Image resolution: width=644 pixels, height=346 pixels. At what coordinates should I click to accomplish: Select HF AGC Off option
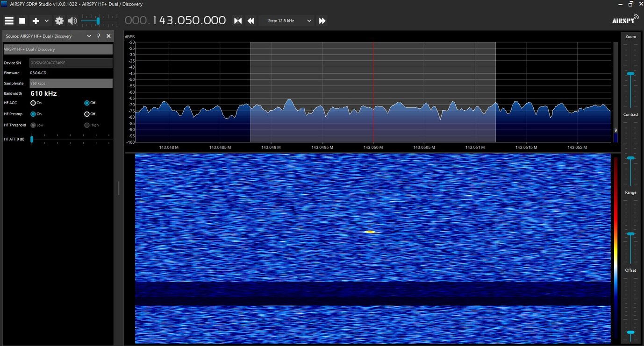click(87, 103)
